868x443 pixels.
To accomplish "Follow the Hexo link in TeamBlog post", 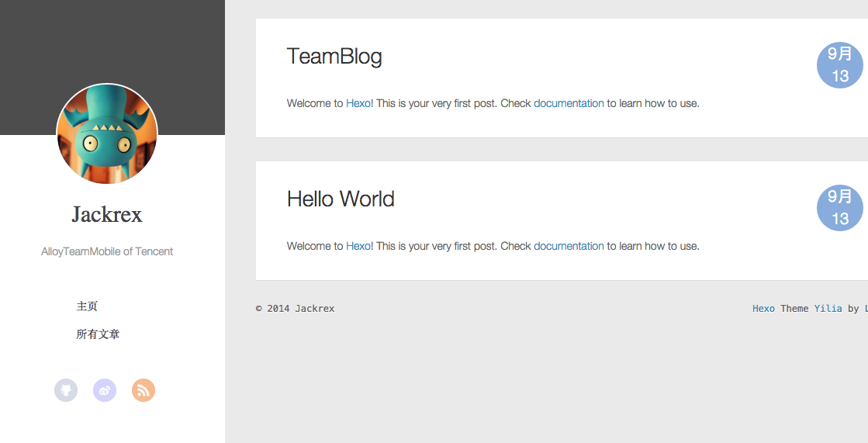I will [358, 103].
